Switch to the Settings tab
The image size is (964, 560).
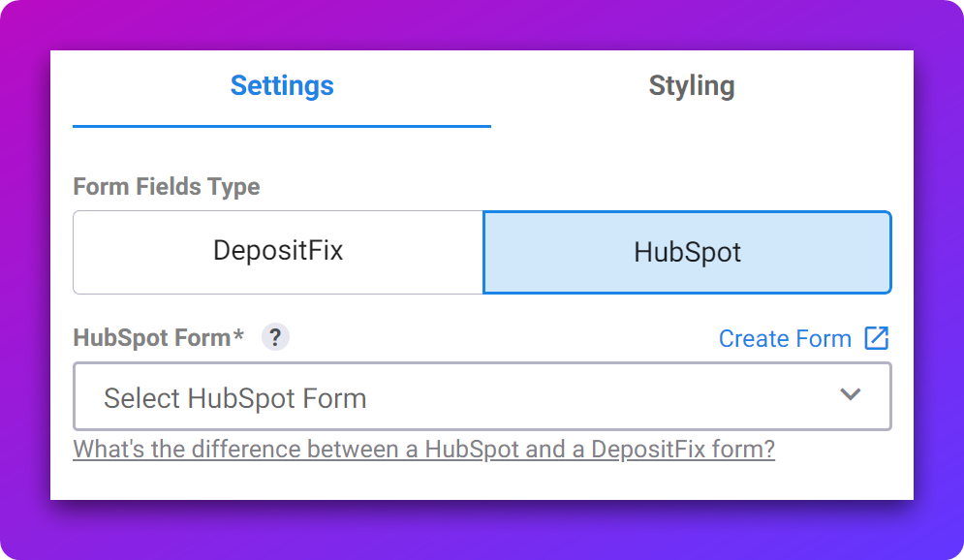[282, 86]
